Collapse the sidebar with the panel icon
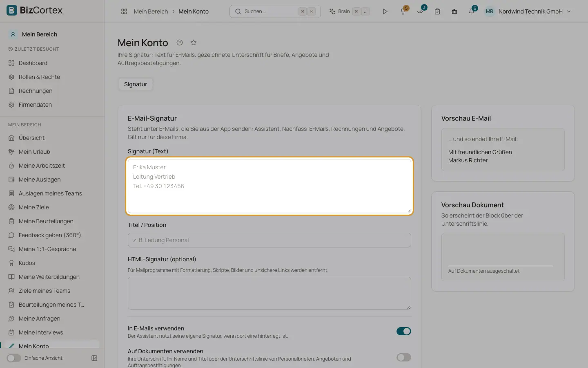Viewport: 588px width, 368px height. pos(94,358)
